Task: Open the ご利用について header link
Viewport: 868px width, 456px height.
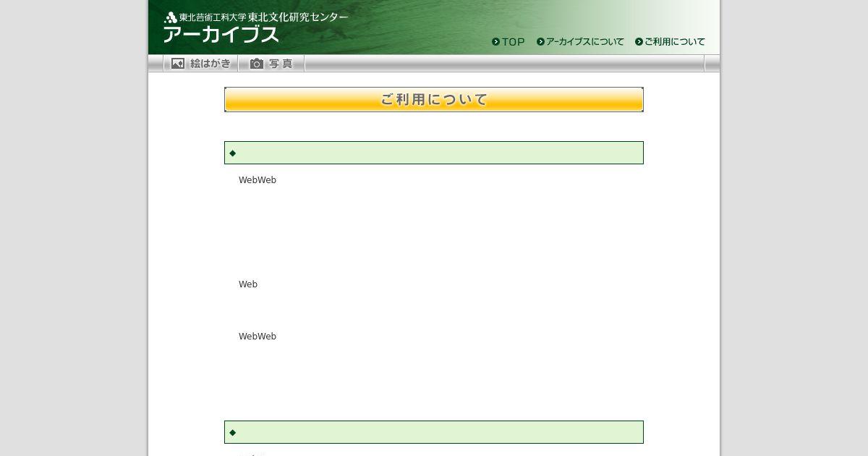Action: tap(670, 42)
